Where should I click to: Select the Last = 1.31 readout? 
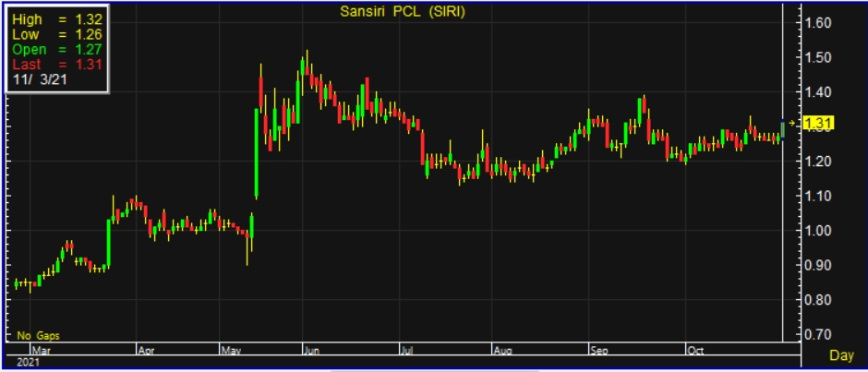(57, 65)
